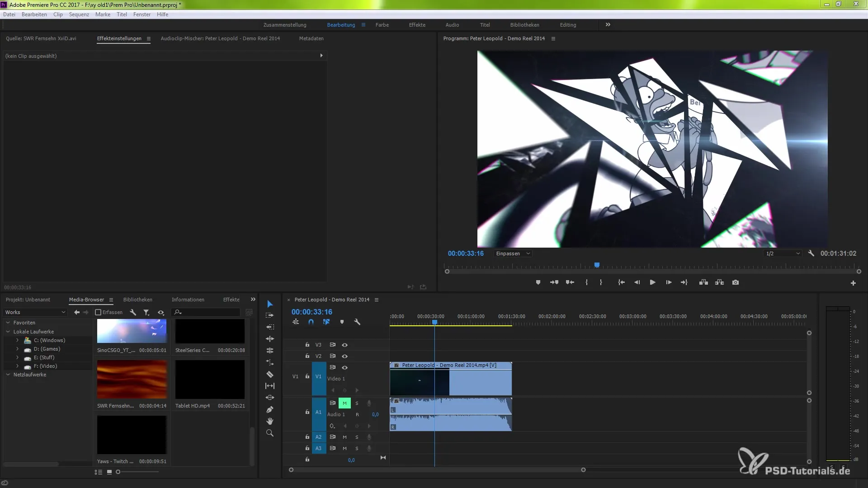868x488 pixels.
Task: Expand the C: (Windows) drive
Action: coord(17,340)
